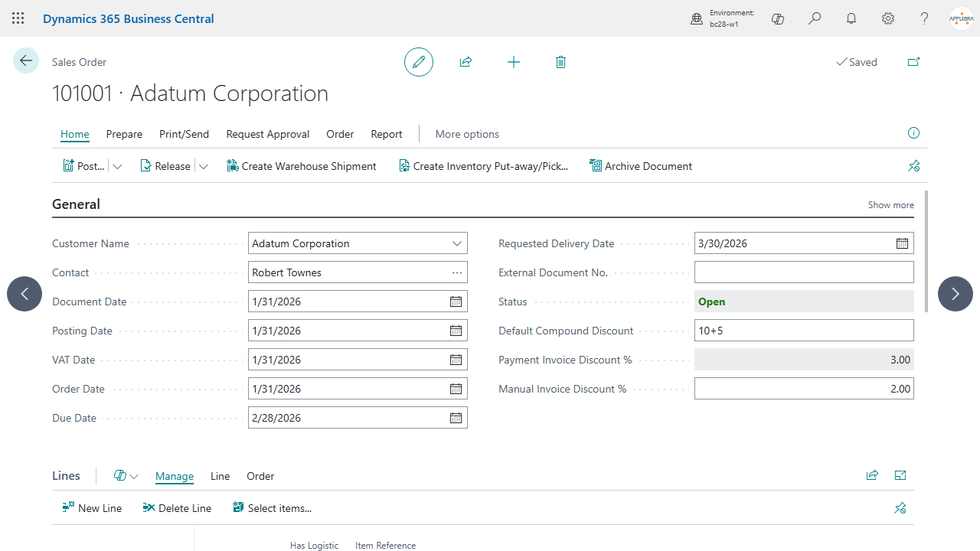Open Posting Date calendar picker
Image resolution: width=980 pixels, height=551 pixels.
coord(456,331)
